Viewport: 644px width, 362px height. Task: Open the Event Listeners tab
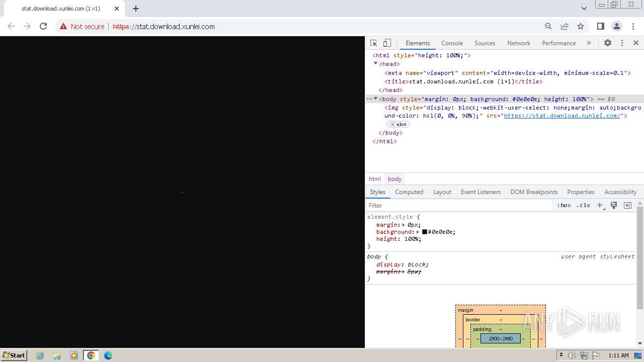[x=480, y=192]
